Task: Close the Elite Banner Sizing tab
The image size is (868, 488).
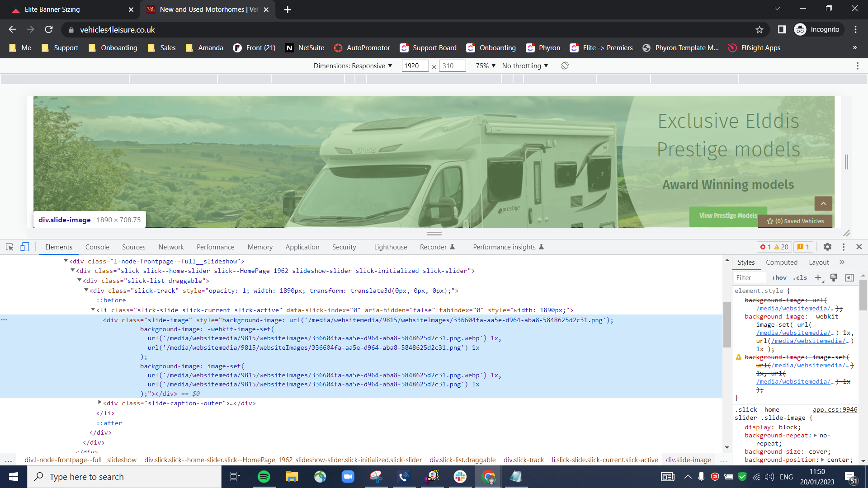Action: point(131,9)
